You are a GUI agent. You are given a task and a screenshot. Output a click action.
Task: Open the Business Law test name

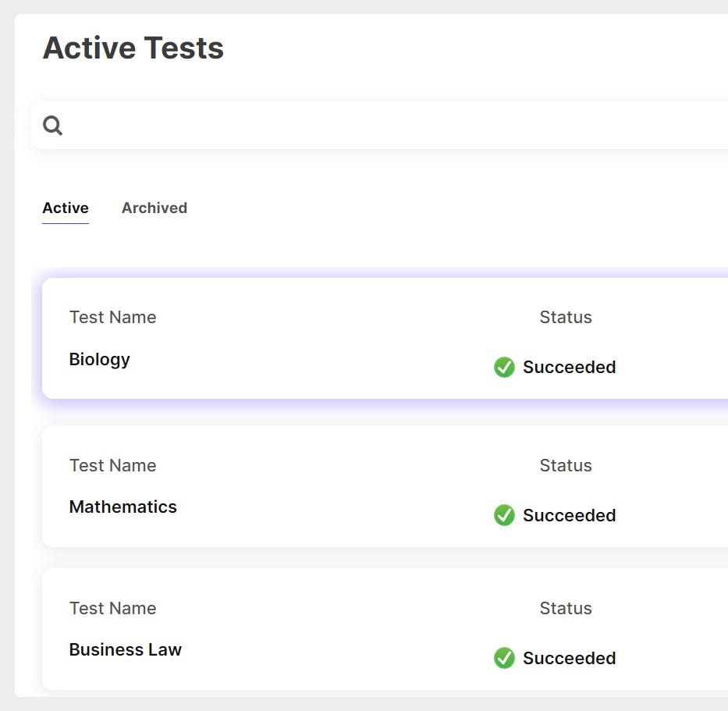point(126,649)
